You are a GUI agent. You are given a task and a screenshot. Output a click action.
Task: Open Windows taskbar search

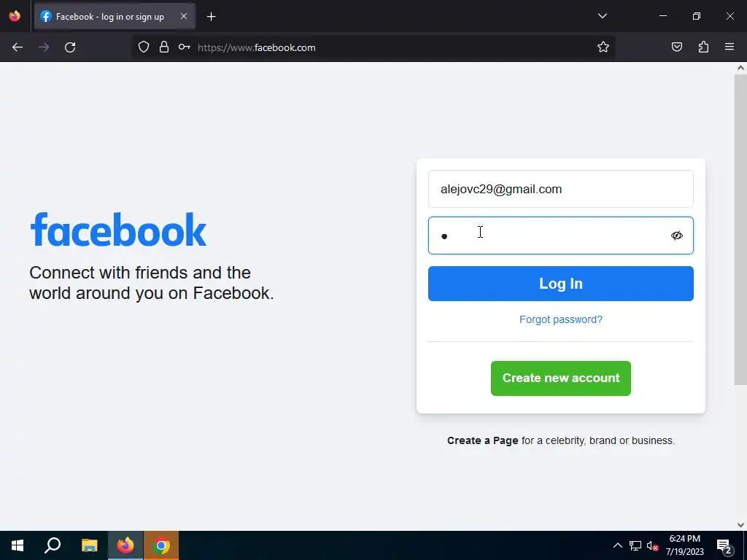click(x=53, y=545)
